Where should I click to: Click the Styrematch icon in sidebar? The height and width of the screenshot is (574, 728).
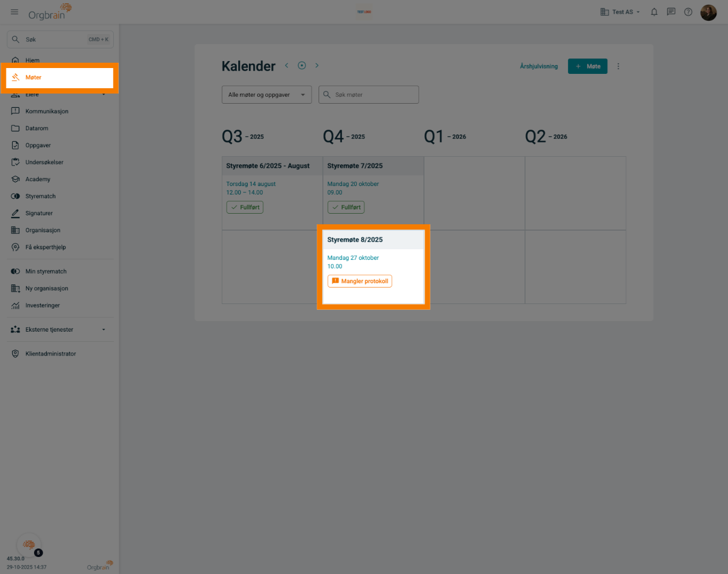point(15,196)
